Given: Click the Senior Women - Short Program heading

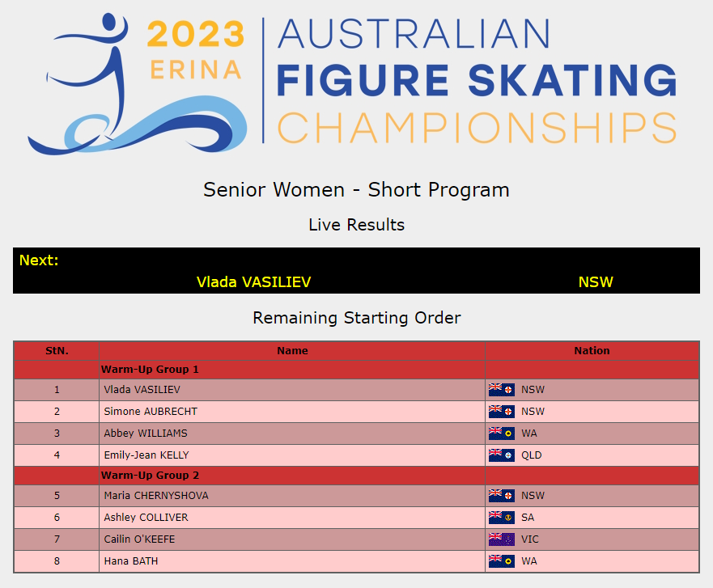Looking at the screenshot, I should point(356,190).
